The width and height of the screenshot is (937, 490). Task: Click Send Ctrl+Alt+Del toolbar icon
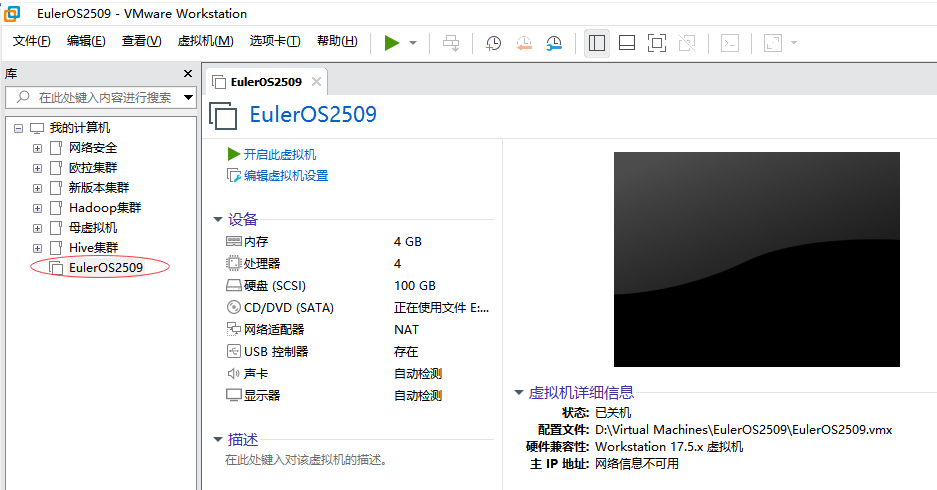pyautogui.click(x=451, y=43)
